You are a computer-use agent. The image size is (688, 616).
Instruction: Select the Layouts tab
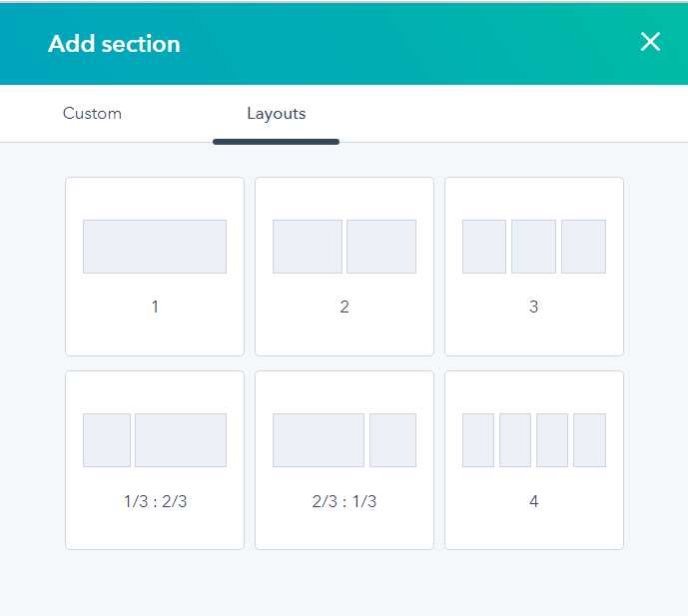(x=276, y=114)
